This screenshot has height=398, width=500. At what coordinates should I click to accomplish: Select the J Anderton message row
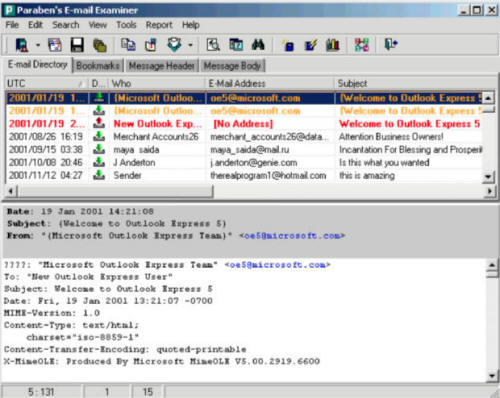click(244, 163)
